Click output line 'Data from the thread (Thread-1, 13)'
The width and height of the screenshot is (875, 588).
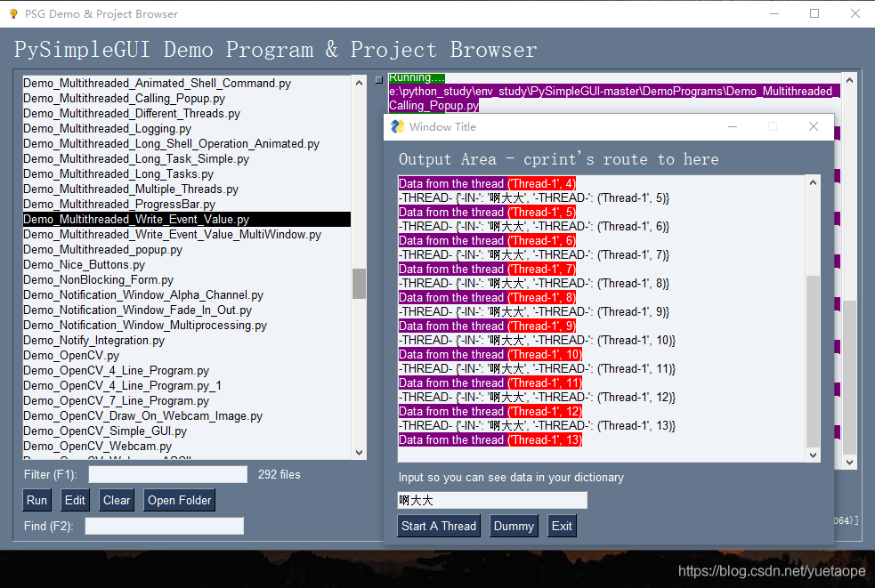[x=490, y=439]
